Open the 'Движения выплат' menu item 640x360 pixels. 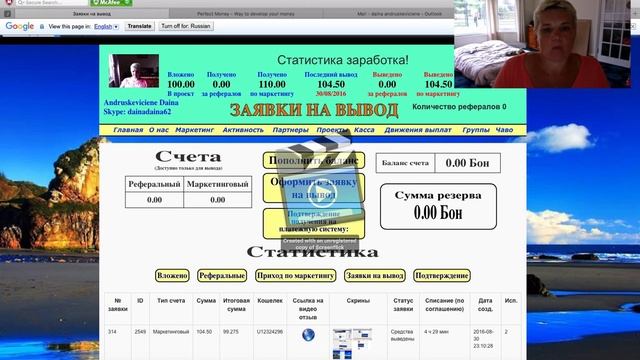(x=418, y=130)
